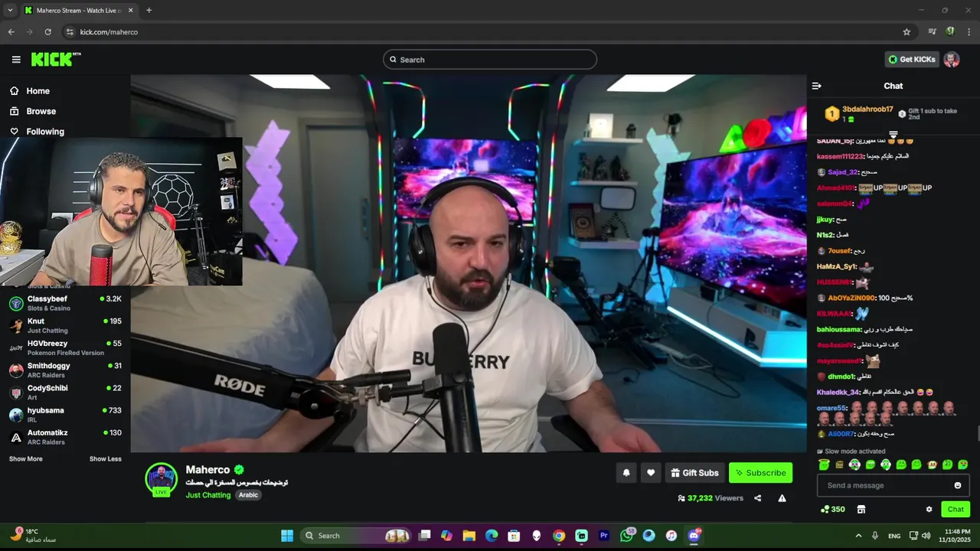Screen dimensions: 980x551
Task: Click username Khaledkk_34 in chat
Action: tap(838, 393)
